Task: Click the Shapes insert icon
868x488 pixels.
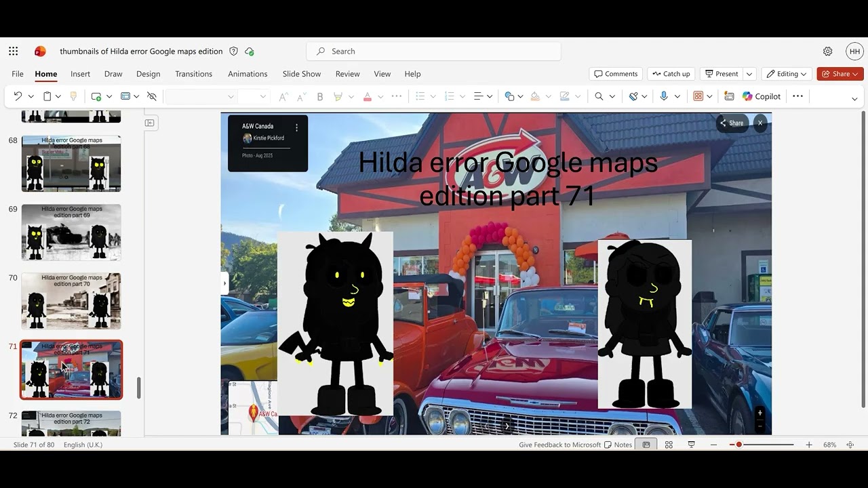Action: pos(509,96)
